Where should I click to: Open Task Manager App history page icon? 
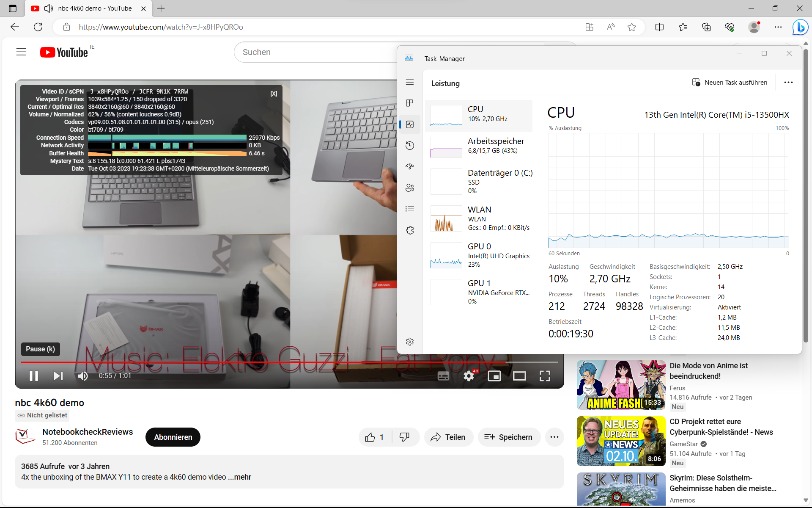tap(409, 146)
